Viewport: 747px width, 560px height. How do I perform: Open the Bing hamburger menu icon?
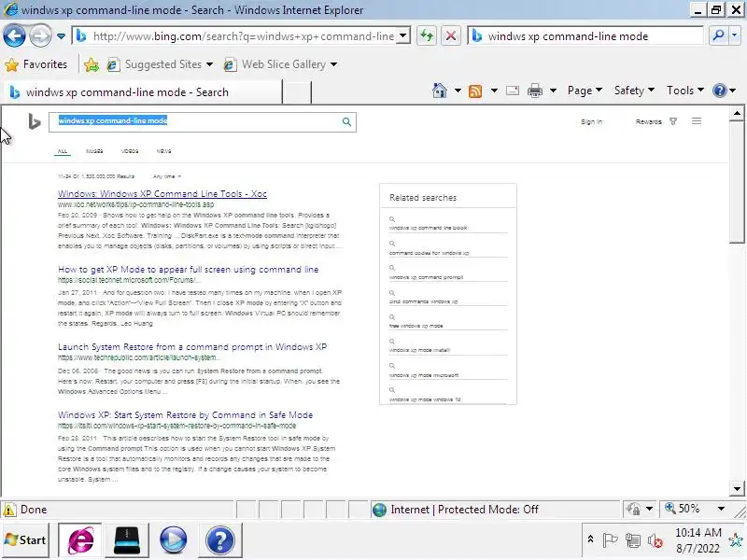696,121
